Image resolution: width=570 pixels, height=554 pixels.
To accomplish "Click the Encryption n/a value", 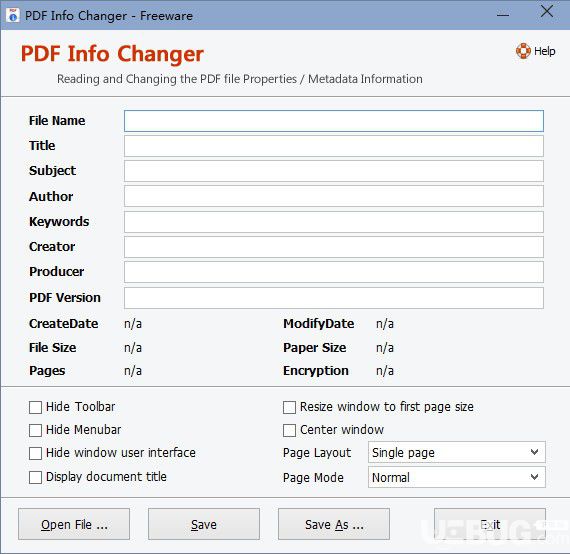I will pyautogui.click(x=385, y=371).
